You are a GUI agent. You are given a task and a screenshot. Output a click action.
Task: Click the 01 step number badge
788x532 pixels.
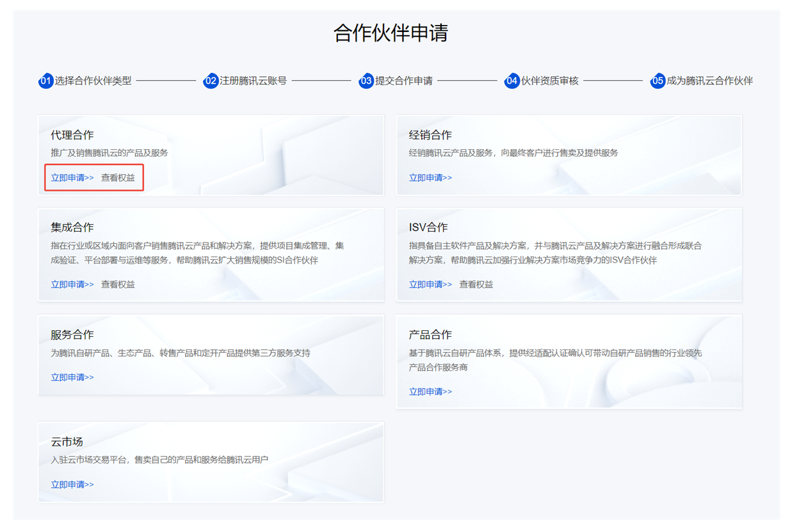tap(45, 81)
